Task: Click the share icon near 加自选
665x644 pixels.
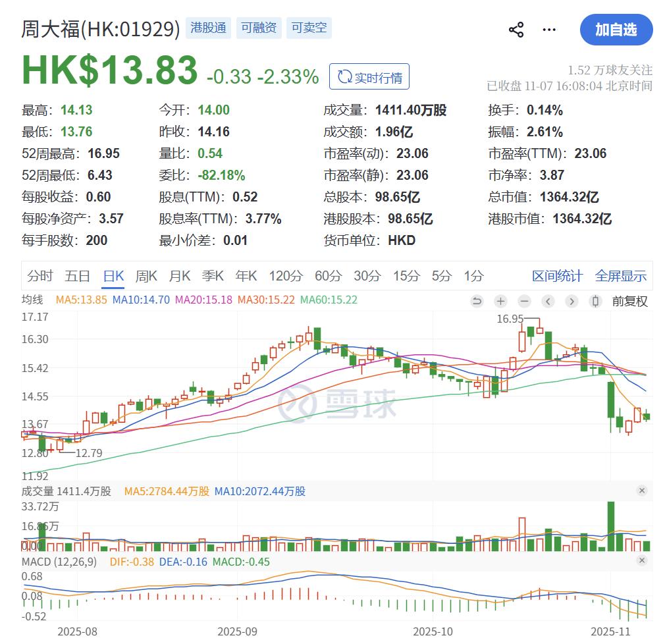Action: (x=518, y=29)
